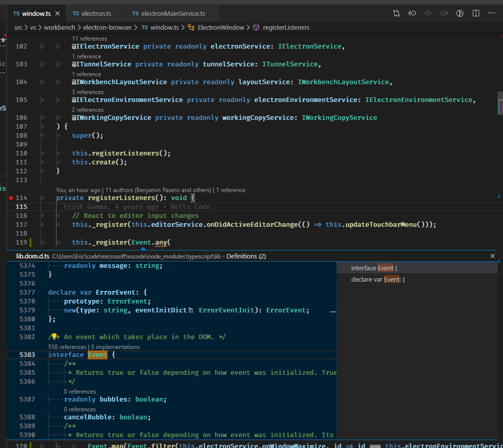Click line number 110 in the gutter
503x448 pixels.
(x=21, y=153)
